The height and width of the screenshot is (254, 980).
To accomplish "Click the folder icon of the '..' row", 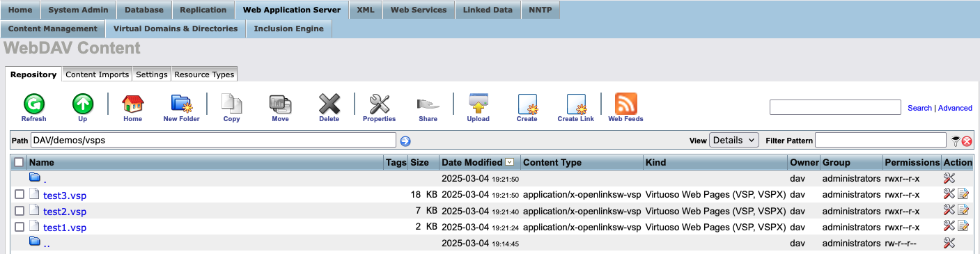I will pyautogui.click(x=34, y=241).
